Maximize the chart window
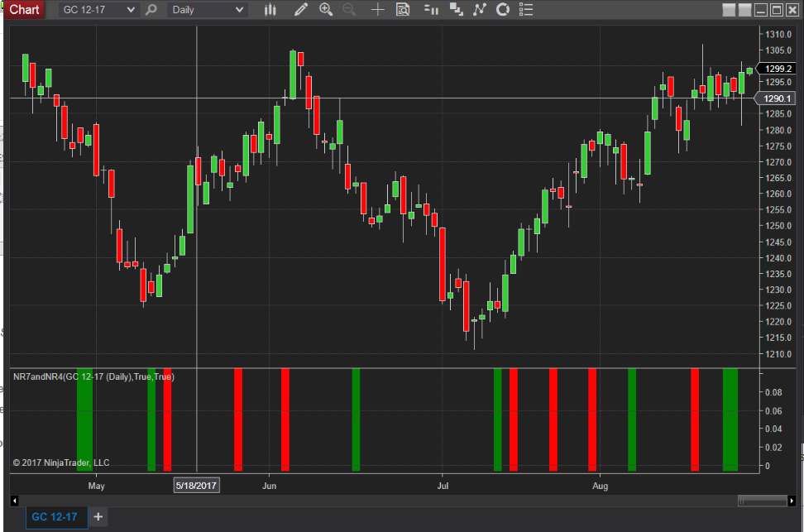804x532 pixels. click(x=777, y=10)
